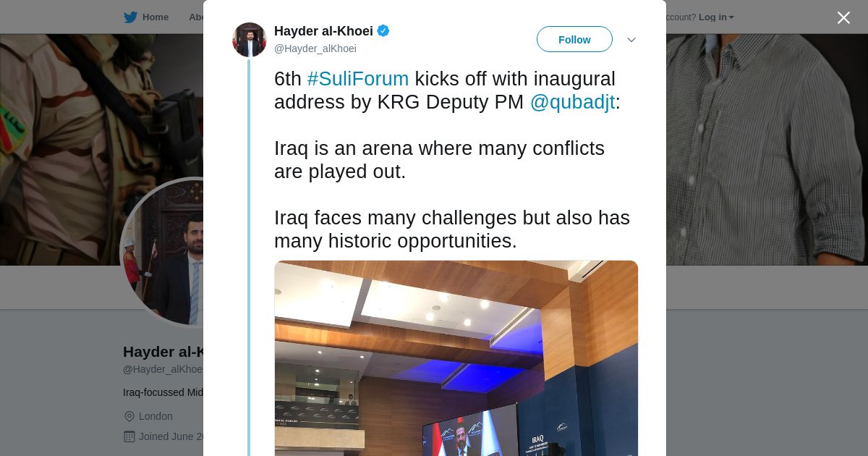Follow Hayder al-Khoei
Image resolution: width=868 pixels, height=456 pixels.
coord(574,40)
